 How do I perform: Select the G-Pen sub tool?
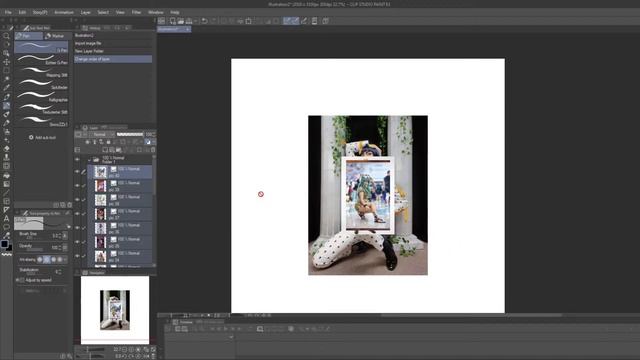41,47
